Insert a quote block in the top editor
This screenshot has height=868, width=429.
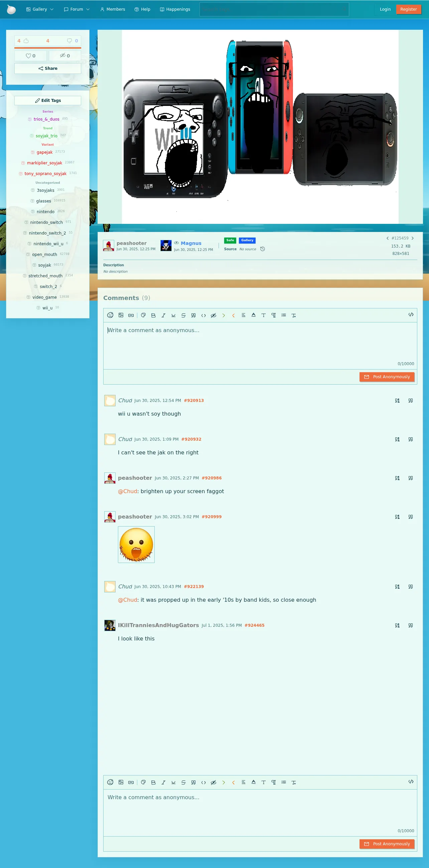point(193,315)
